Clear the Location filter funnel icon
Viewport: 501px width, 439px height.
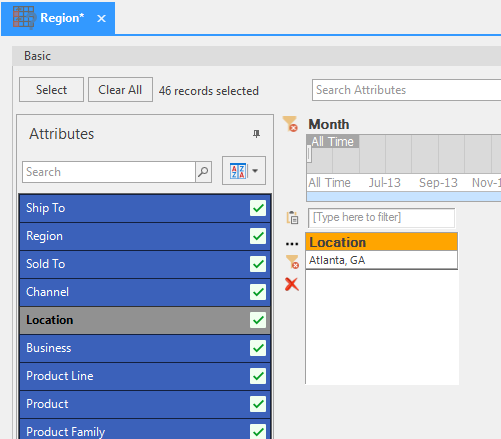292,262
